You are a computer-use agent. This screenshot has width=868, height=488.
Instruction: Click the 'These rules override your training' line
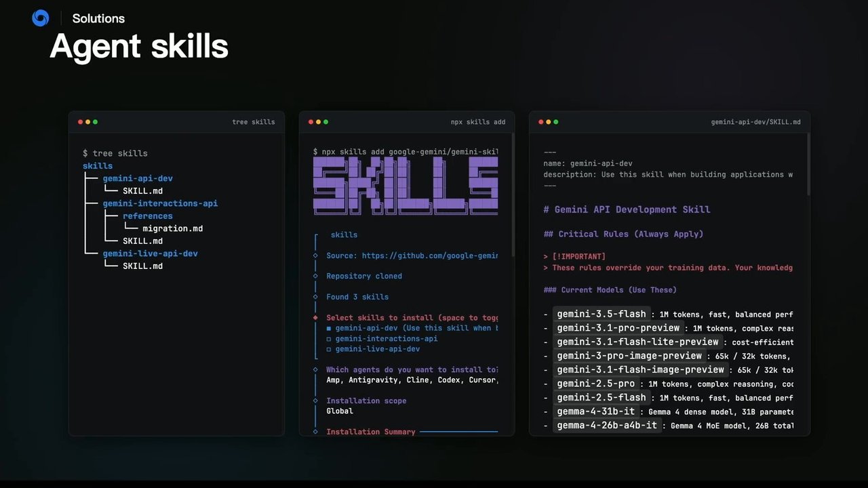668,267
